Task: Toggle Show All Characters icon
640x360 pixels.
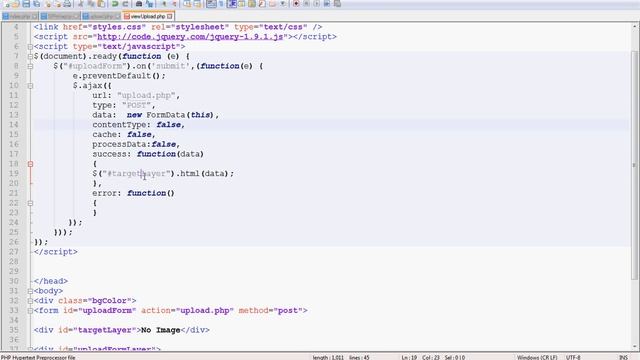Action: [x=221, y=4]
